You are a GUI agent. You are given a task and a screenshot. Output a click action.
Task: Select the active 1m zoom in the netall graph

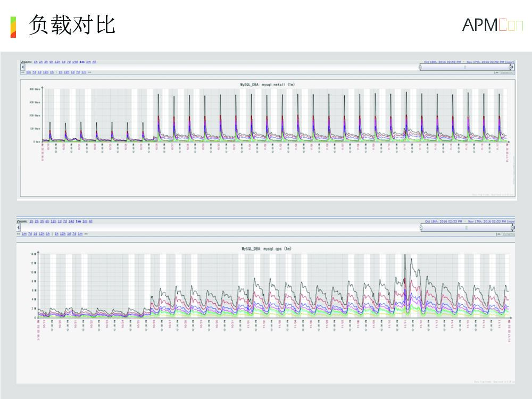[82, 62]
